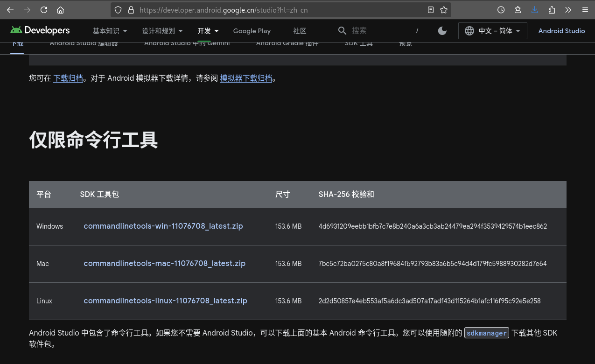This screenshot has width=595, height=364.
Task: Download commandlinetools-linux-11076708_latest.zip
Action: point(165,301)
